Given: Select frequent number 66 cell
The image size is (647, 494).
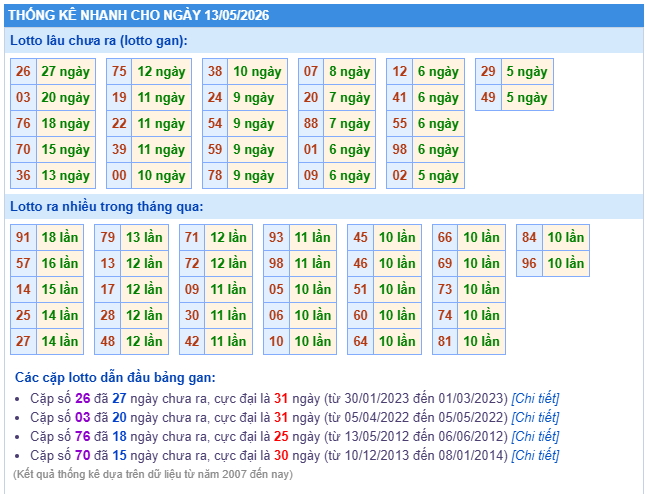Looking at the screenshot, I should click(x=445, y=237).
